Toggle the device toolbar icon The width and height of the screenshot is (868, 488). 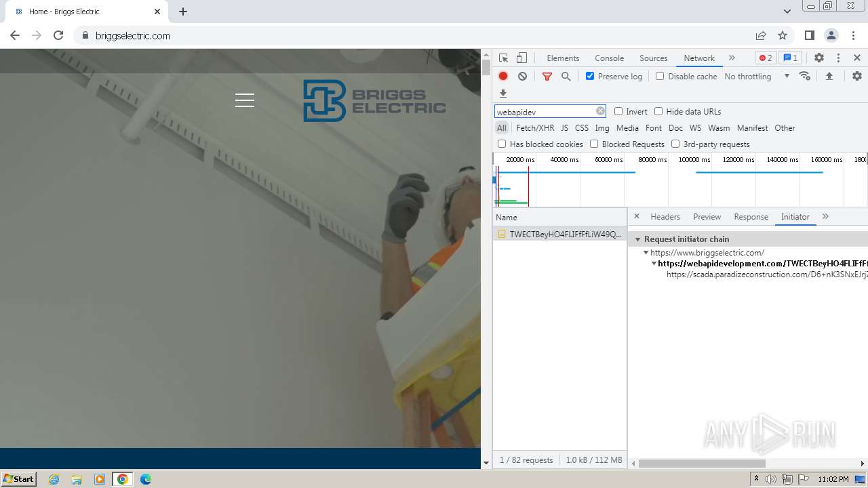coord(521,58)
